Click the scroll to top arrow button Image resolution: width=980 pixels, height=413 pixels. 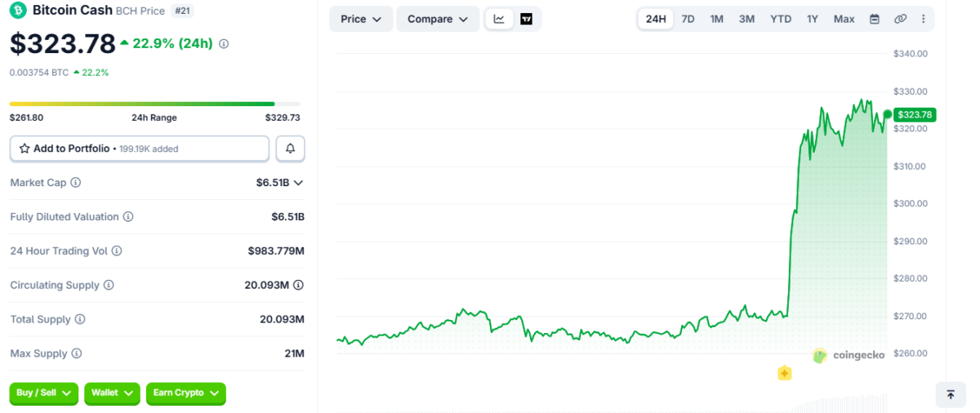coord(951,394)
